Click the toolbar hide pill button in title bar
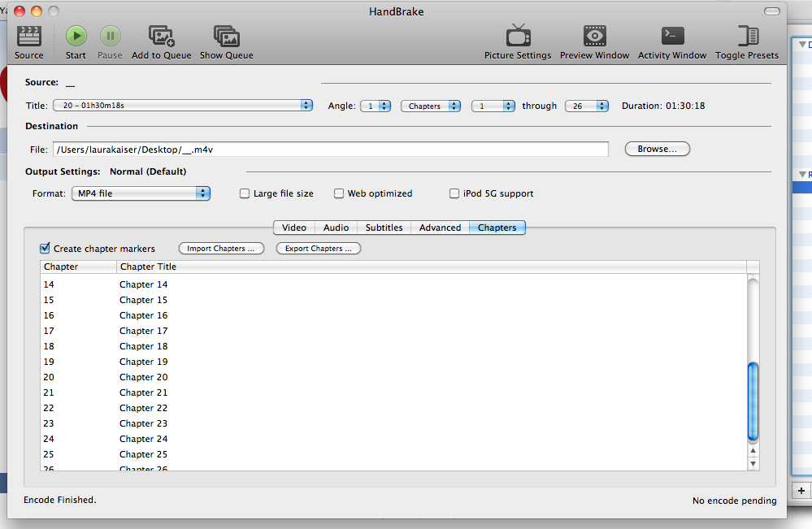812x529 pixels. (x=771, y=11)
